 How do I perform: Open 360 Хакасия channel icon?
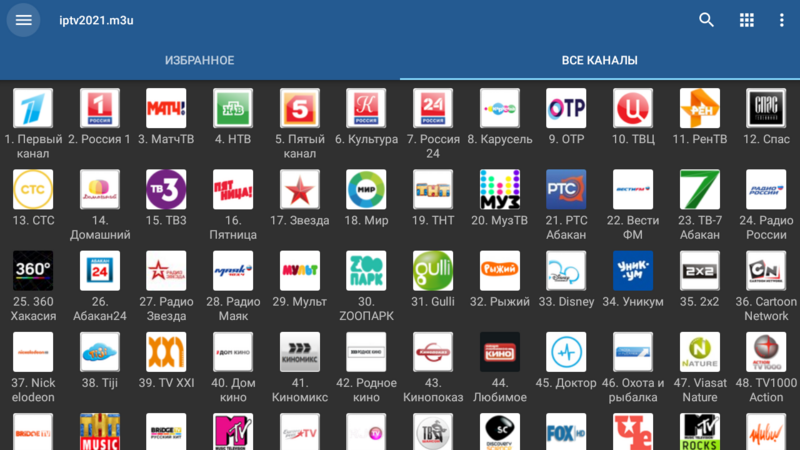33,270
